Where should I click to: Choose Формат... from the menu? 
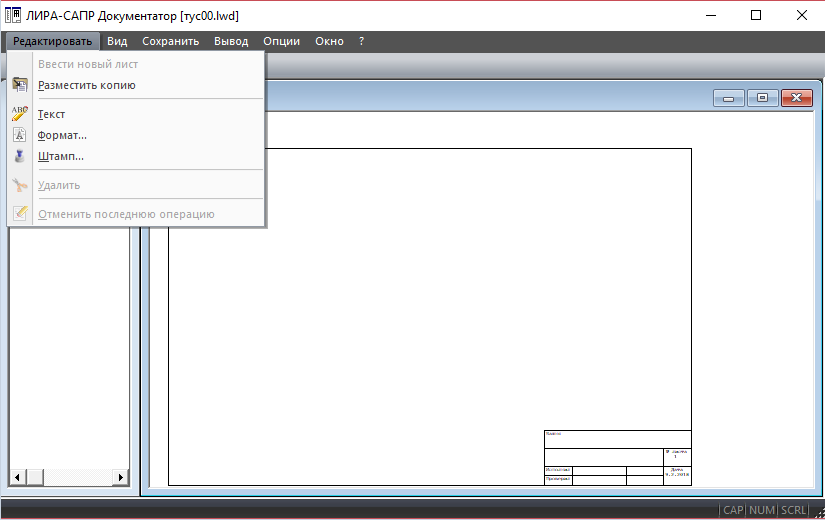tap(136, 135)
